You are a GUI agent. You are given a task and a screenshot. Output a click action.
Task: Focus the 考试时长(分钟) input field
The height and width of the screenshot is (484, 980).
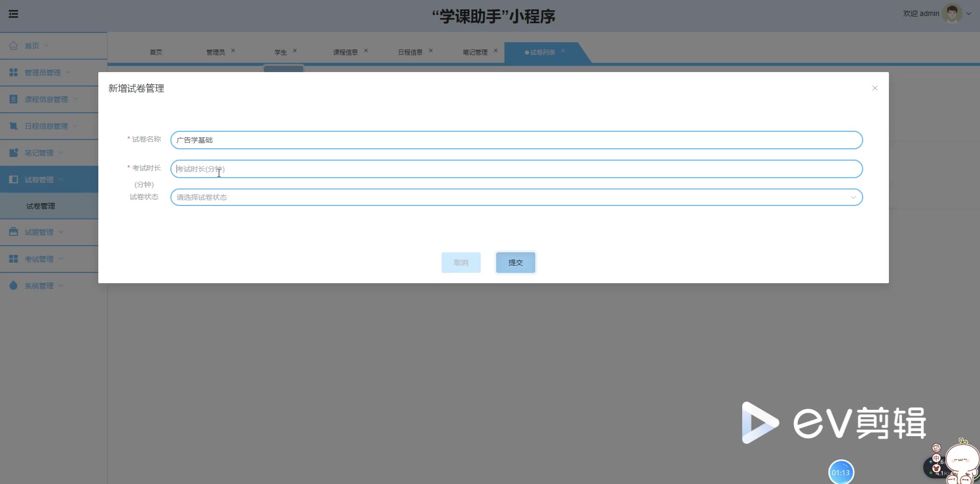516,169
